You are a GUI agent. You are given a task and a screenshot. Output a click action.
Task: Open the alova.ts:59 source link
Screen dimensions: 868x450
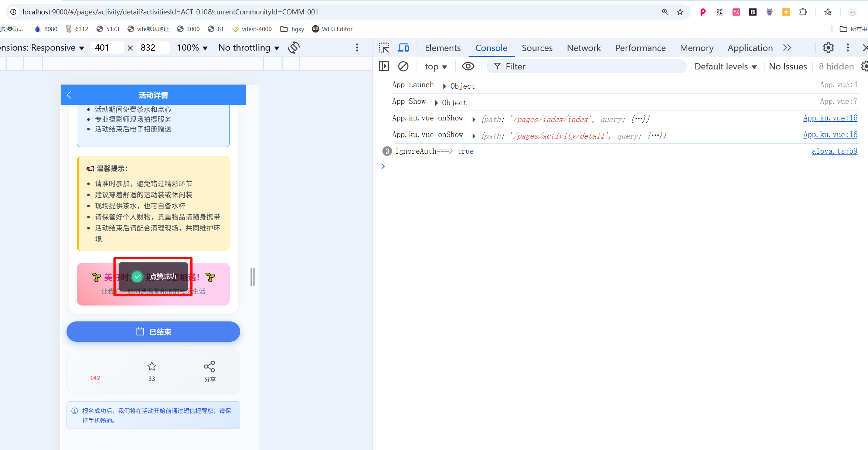click(834, 151)
